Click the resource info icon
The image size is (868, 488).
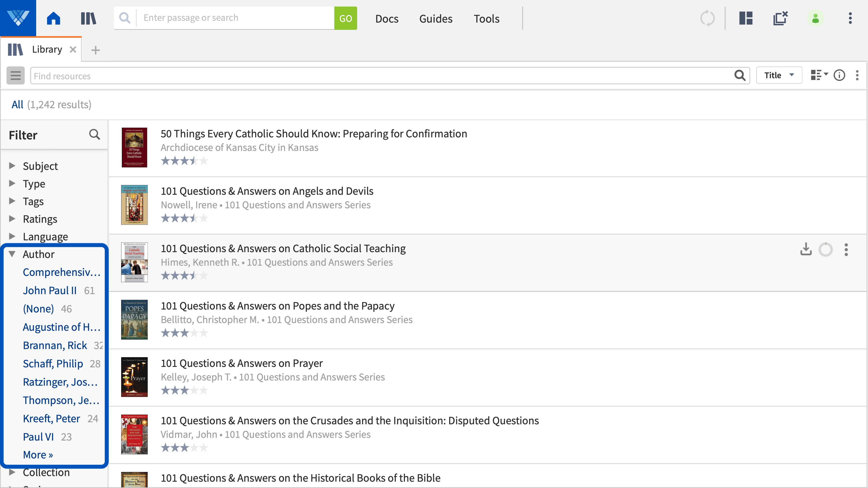click(839, 75)
